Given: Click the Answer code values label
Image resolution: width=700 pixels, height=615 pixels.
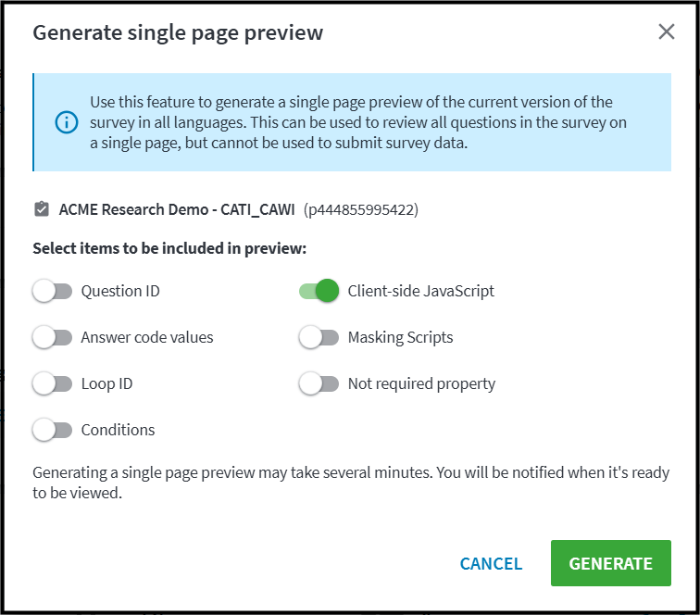Looking at the screenshot, I should tap(147, 337).
